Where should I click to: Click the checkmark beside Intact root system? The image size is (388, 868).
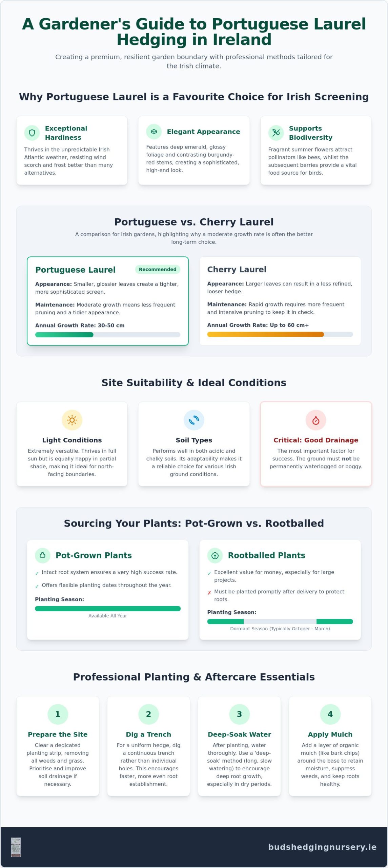[37, 573]
